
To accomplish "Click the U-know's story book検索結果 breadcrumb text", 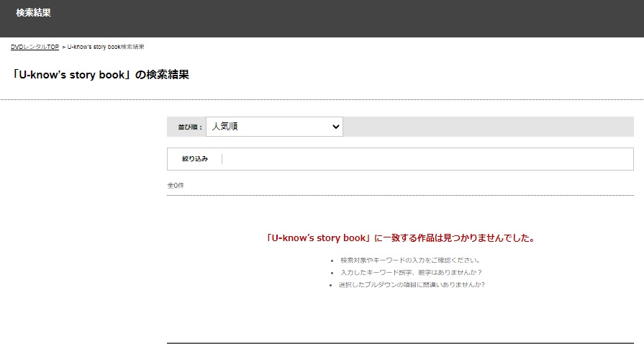I will (x=106, y=47).
